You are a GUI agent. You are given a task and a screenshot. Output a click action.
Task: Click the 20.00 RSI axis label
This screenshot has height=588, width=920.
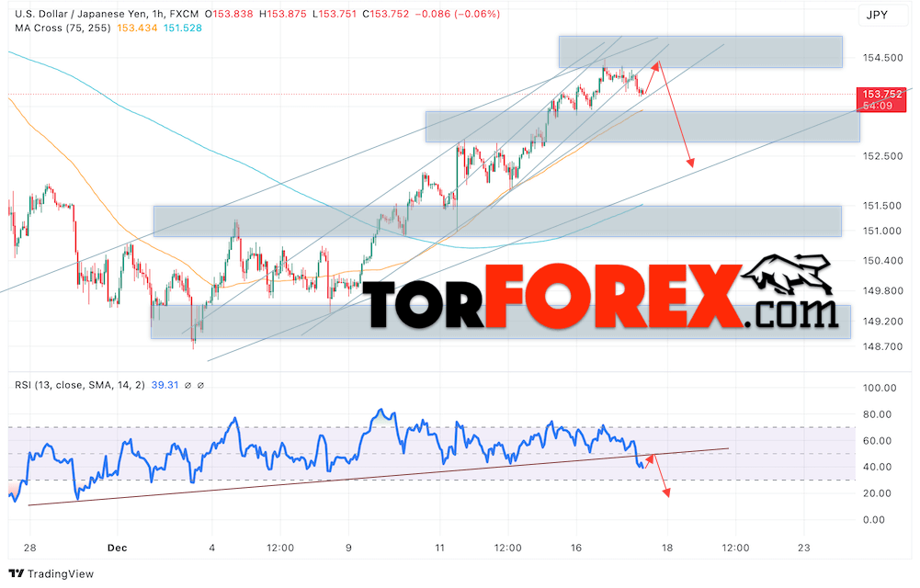pyautogui.click(x=878, y=493)
